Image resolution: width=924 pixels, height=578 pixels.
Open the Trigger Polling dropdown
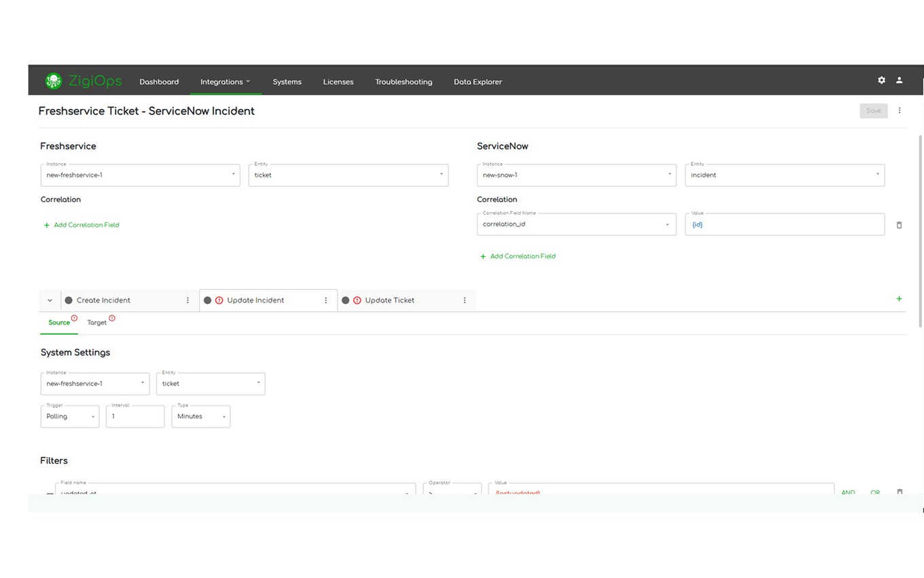point(70,417)
